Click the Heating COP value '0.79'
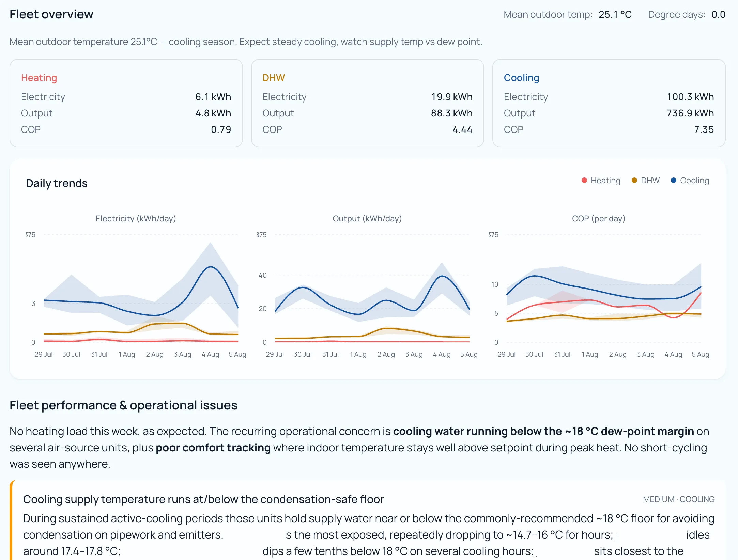This screenshot has width=738, height=560. [221, 129]
